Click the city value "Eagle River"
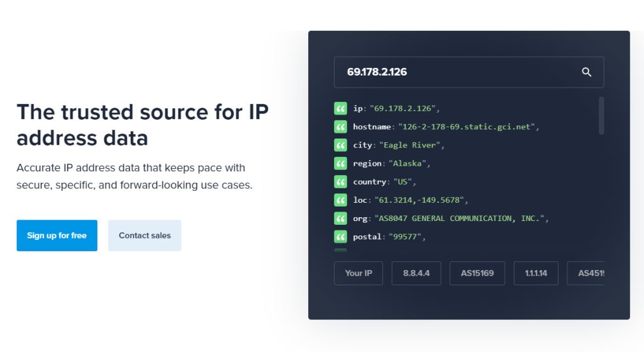This screenshot has height=352, width=644. tap(409, 145)
